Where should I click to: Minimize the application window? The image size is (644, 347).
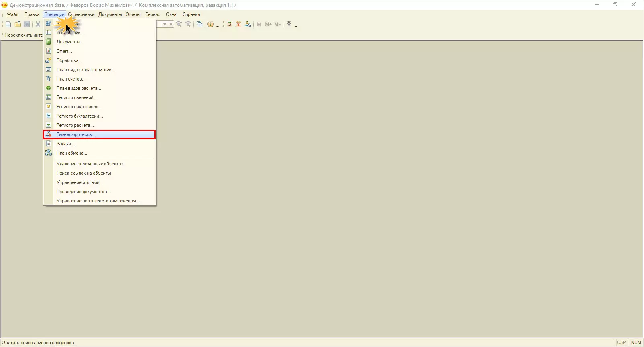[597, 5]
